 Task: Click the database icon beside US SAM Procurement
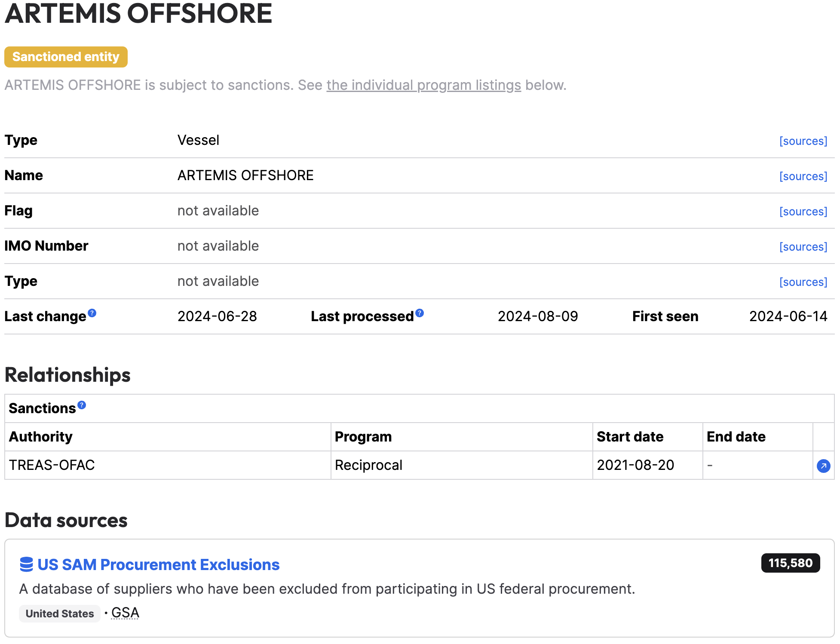coord(27,564)
